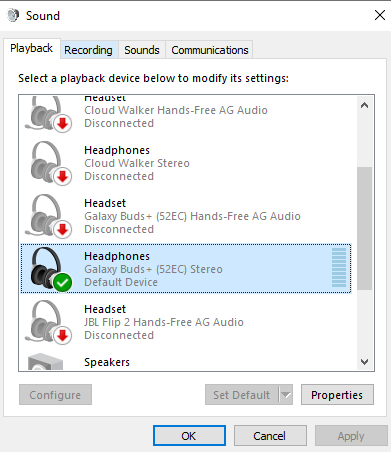
Task: Click the Speakers device icon
Action: [x=46, y=362]
